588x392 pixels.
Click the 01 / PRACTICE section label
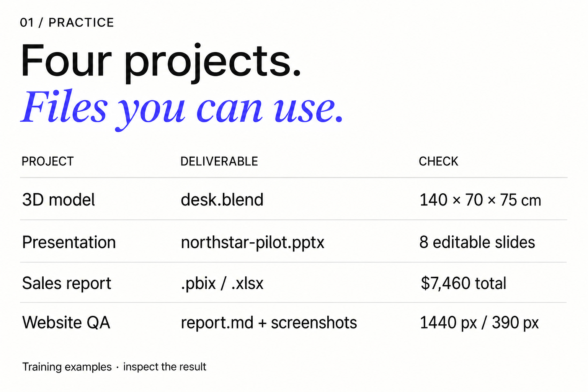[67, 23]
